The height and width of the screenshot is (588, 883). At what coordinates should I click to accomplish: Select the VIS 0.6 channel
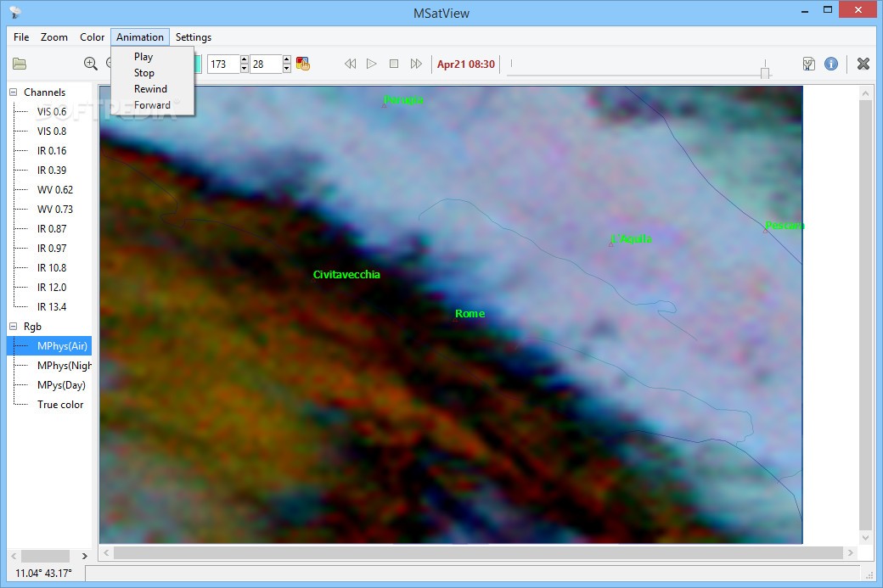click(52, 112)
